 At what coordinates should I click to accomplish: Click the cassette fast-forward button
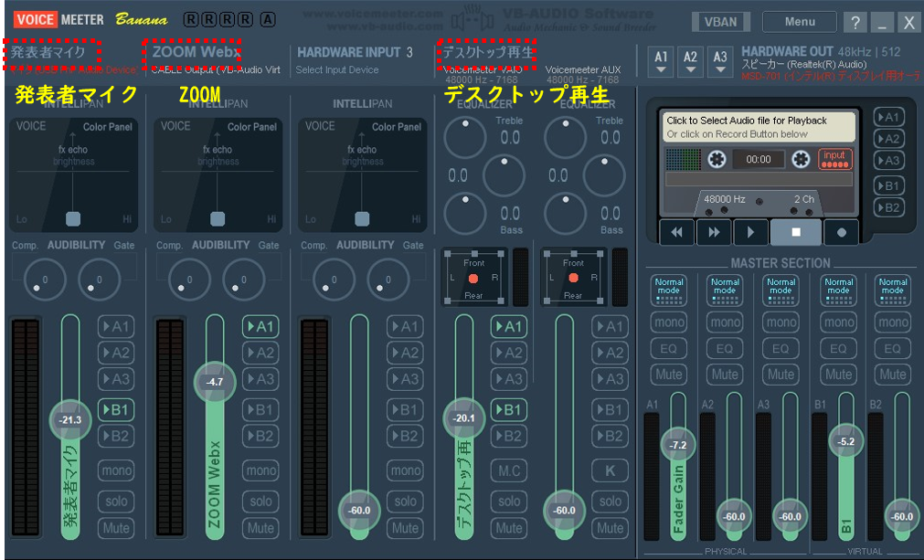coord(714,232)
